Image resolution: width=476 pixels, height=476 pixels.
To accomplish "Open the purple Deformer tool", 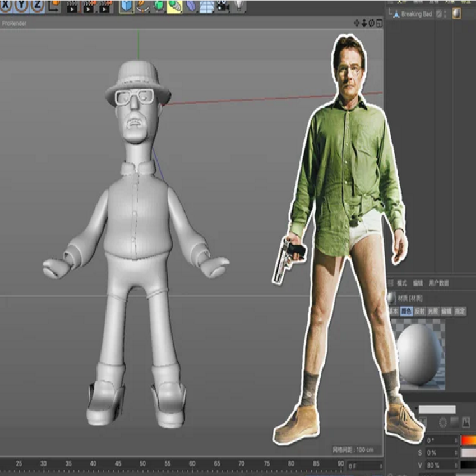I will [190, 7].
